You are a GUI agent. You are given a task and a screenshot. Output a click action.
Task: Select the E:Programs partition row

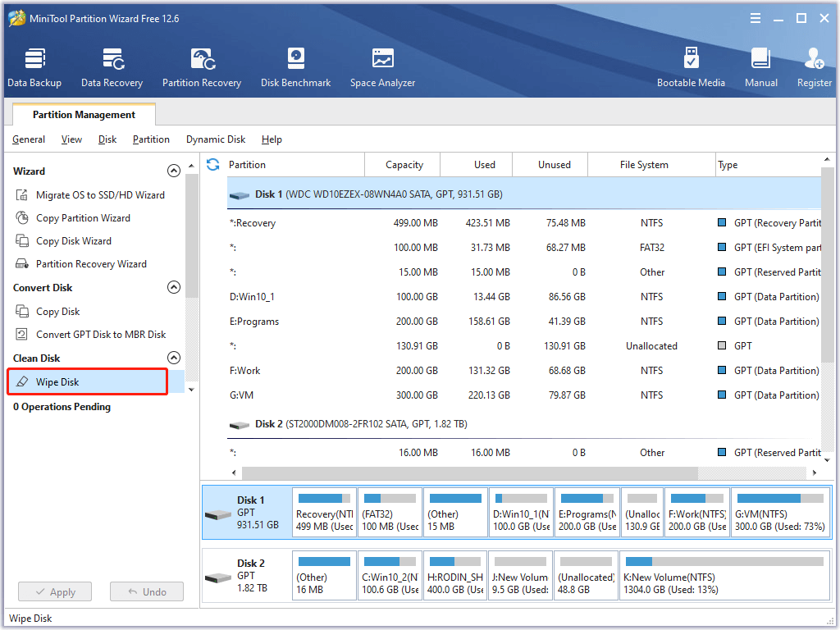(x=524, y=322)
